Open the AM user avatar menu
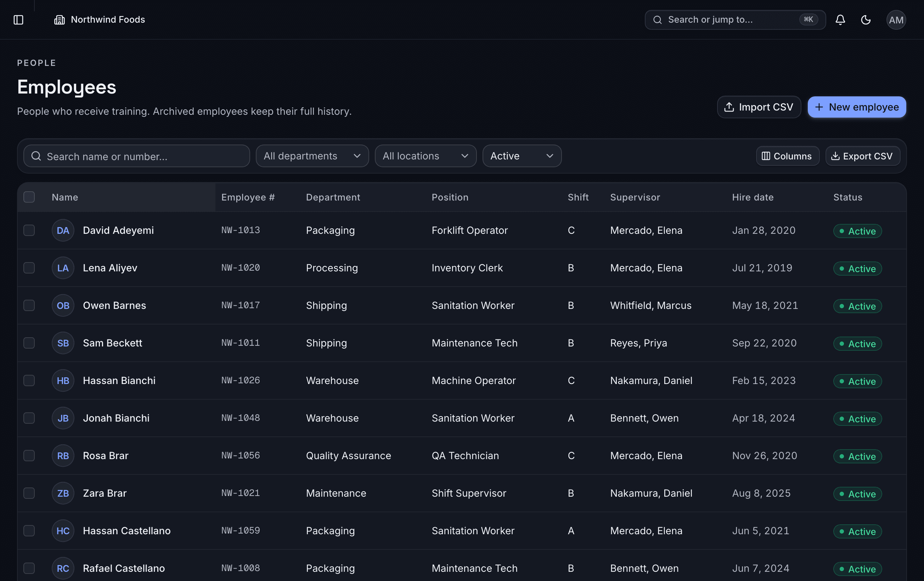This screenshot has height=581, width=924. click(896, 19)
